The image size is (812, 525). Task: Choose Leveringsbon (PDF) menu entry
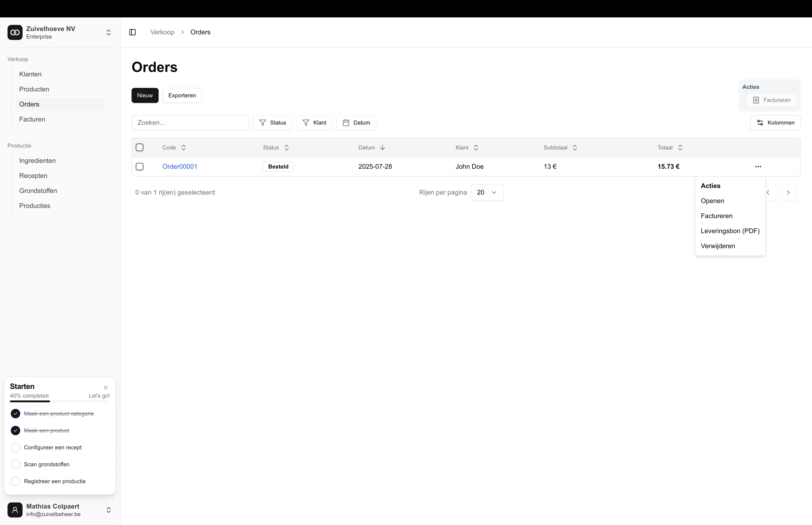coord(730,231)
